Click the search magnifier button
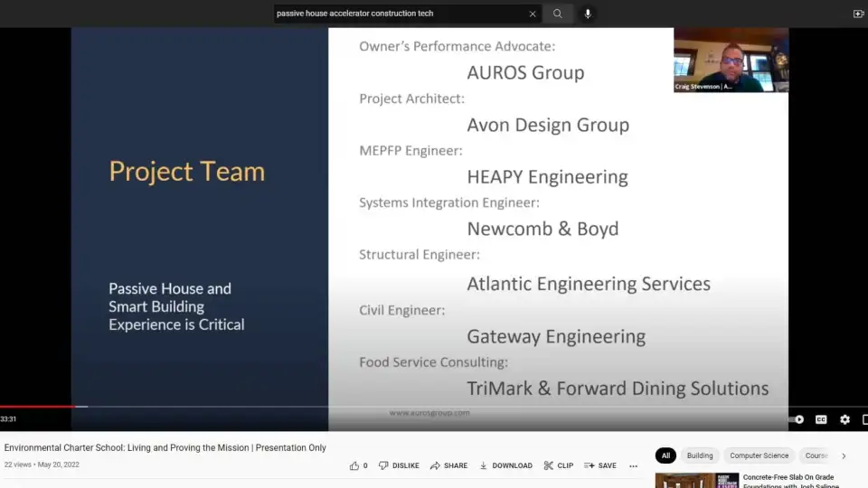 tap(558, 14)
